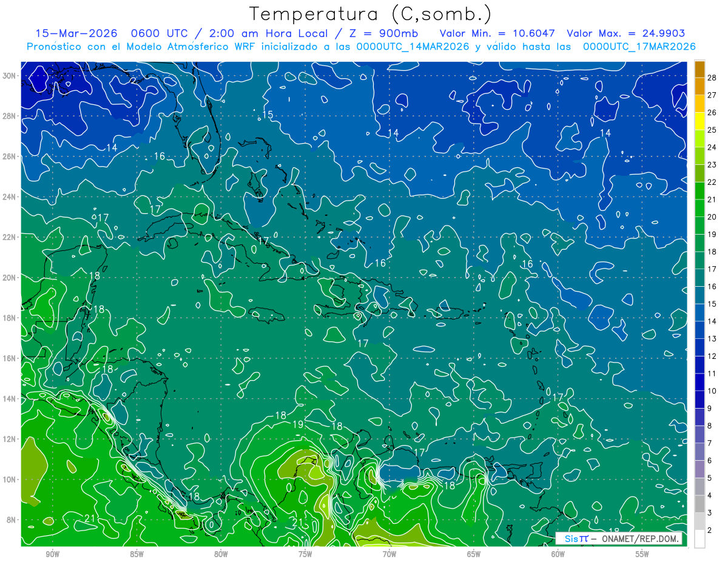Click color legend value "2"
The height and width of the screenshot is (562, 728).
710,530
